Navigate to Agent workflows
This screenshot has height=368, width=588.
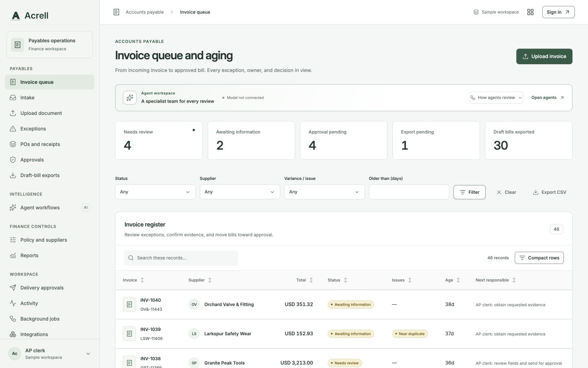point(49,208)
